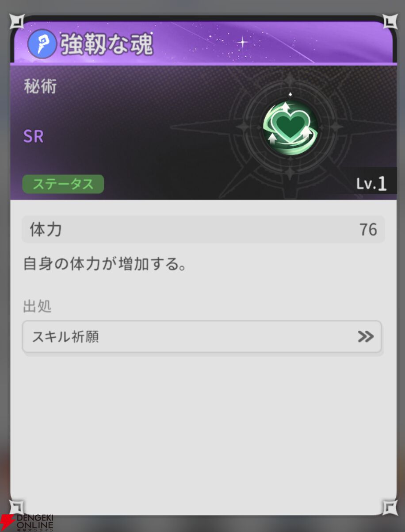
Task: Click the description 自身の体力が増加する。
Action: pyautogui.click(x=104, y=265)
